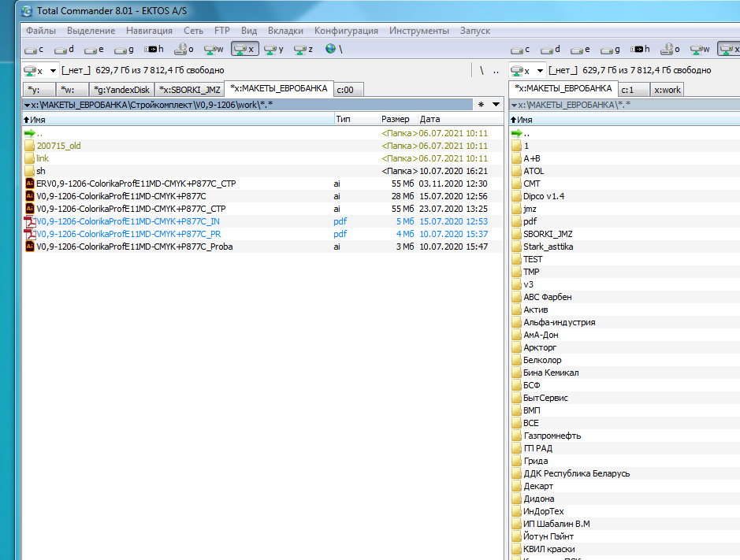Select drive e in right drive bar
The width and height of the screenshot is (740, 560).
[x=581, y=49]
